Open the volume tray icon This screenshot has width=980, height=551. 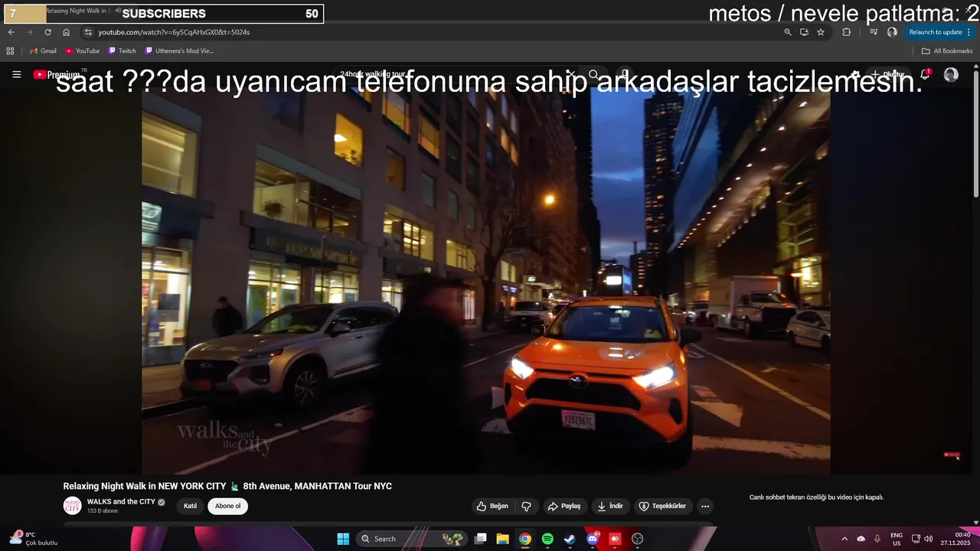[x=928, y=539]
